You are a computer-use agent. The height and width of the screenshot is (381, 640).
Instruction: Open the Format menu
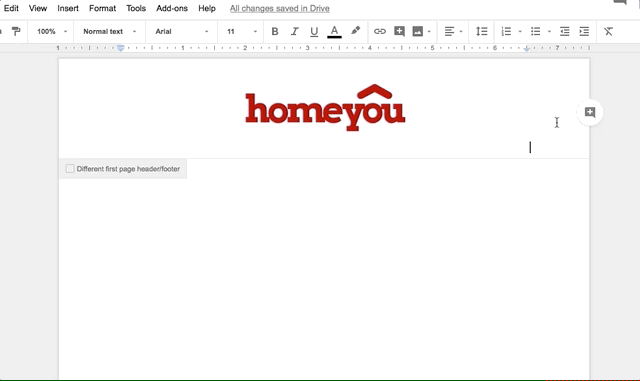tap(102, 8)
